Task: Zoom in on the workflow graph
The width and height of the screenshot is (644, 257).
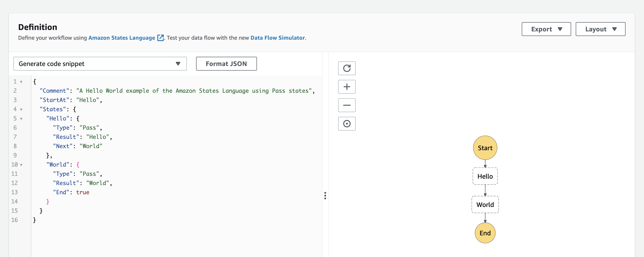Action: coord(347,87)
